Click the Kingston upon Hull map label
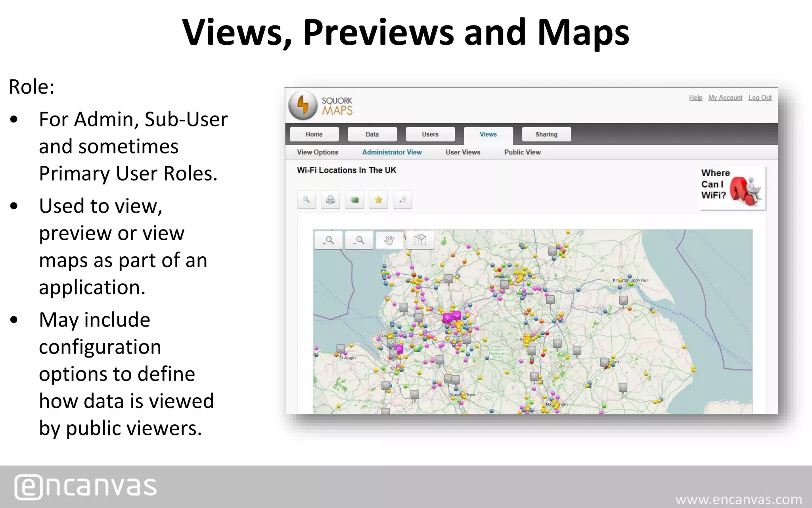 point(630,280)
